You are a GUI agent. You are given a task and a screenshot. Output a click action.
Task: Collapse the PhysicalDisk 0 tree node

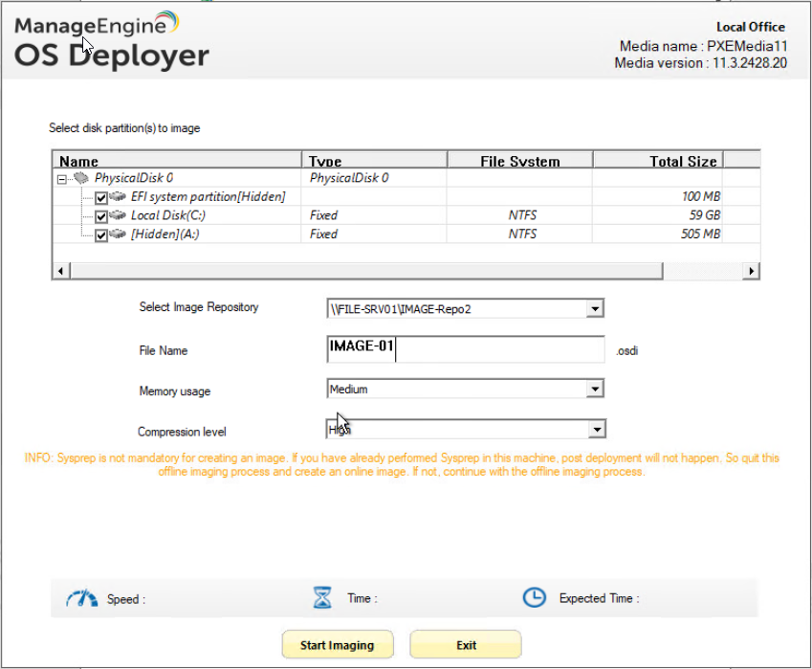click(63, 179)
